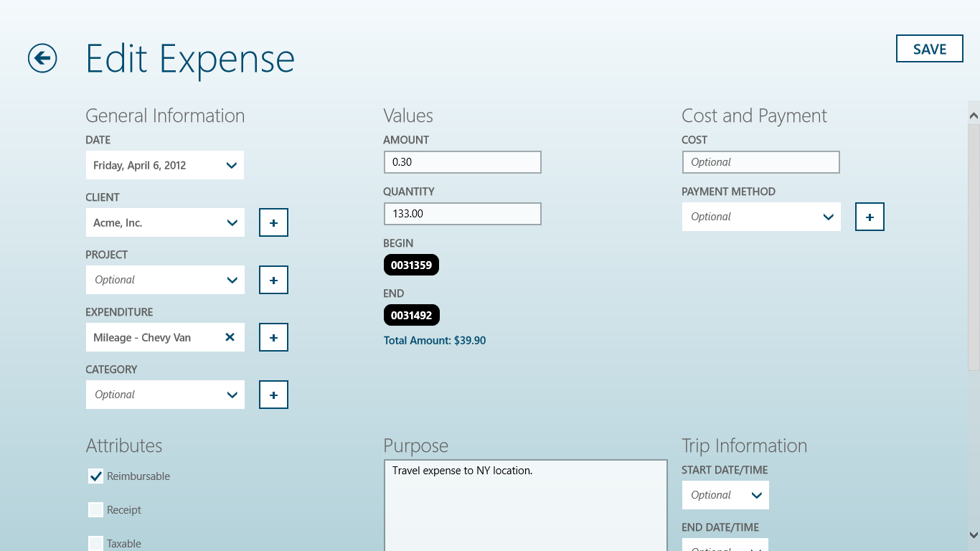This screenshot has height=551, width=980.
Task: Add a new expenditure with plus button
Action: click(x=273, y=337)
